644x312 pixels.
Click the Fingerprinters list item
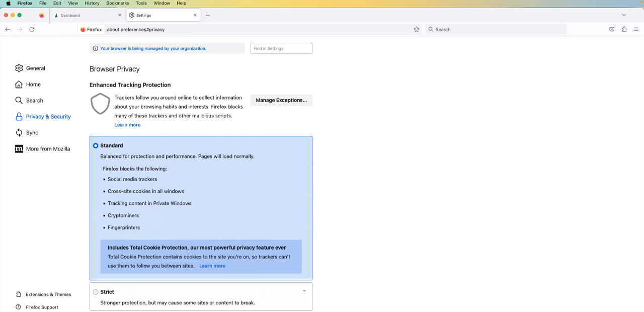click(x=124, y=227)
